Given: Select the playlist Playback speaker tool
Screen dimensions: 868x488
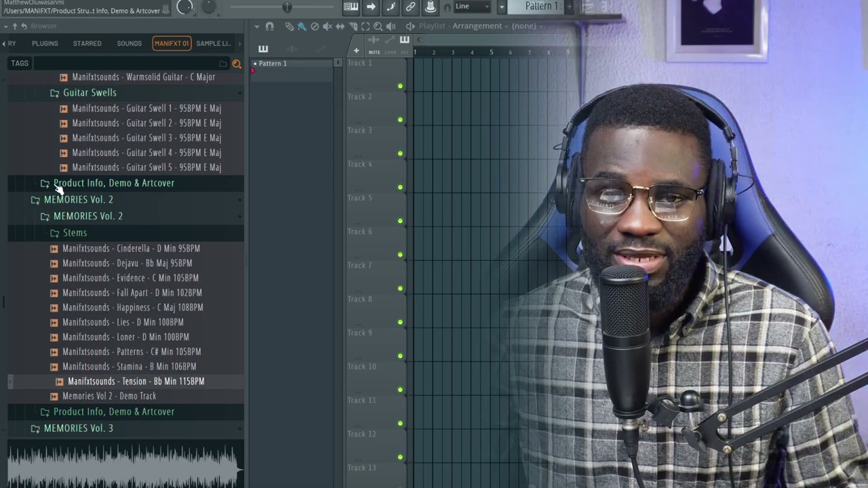Looking at the screenshot, I should (x=391, y=26).
